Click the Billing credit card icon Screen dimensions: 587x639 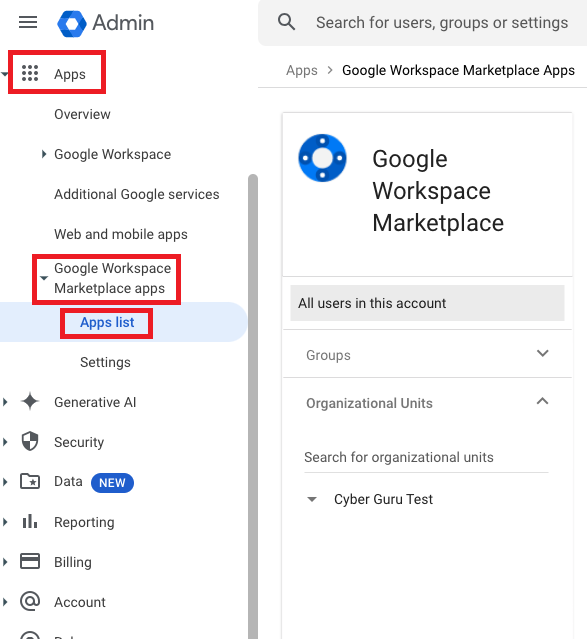click(30, 561)
